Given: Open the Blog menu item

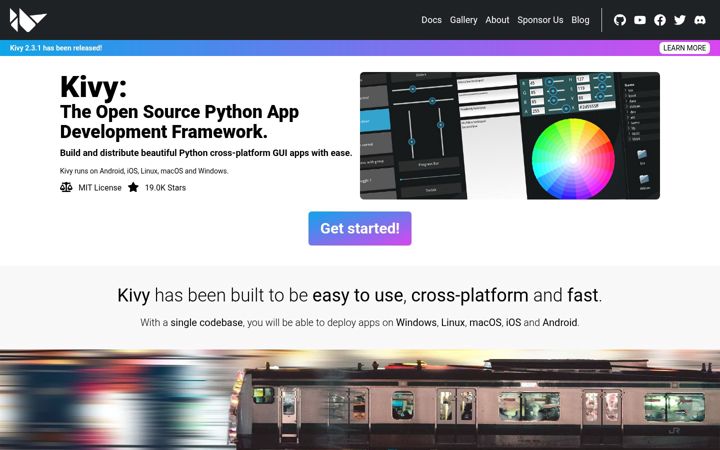Looking at the screenshot, I should click(580, 20).
